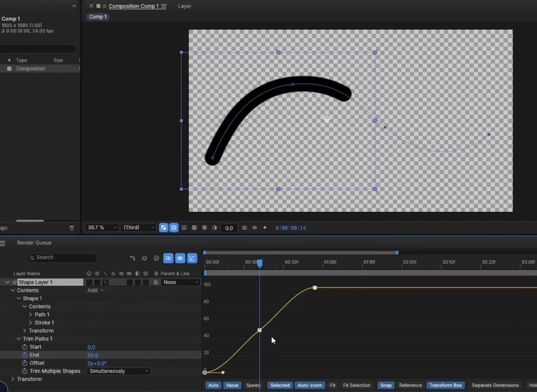
Task: Edit the exposure value 0.0 field
Action: (229, 228)
